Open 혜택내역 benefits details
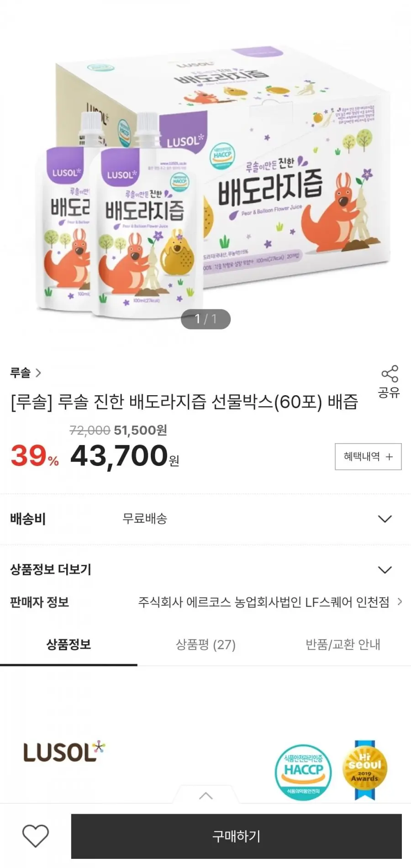This screenshot has height=868, width=411. click(x=368, y=456)
